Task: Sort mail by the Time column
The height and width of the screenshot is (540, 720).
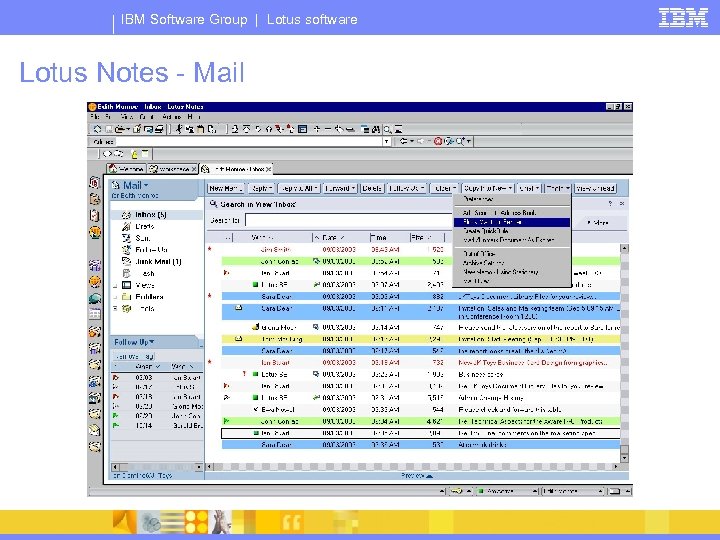Action: pyautogui.click(x=389, y=237)
